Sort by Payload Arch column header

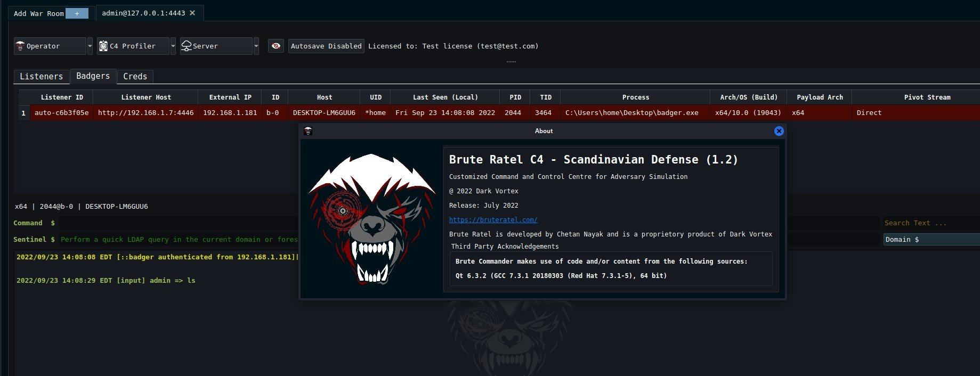tap(820, 97)
